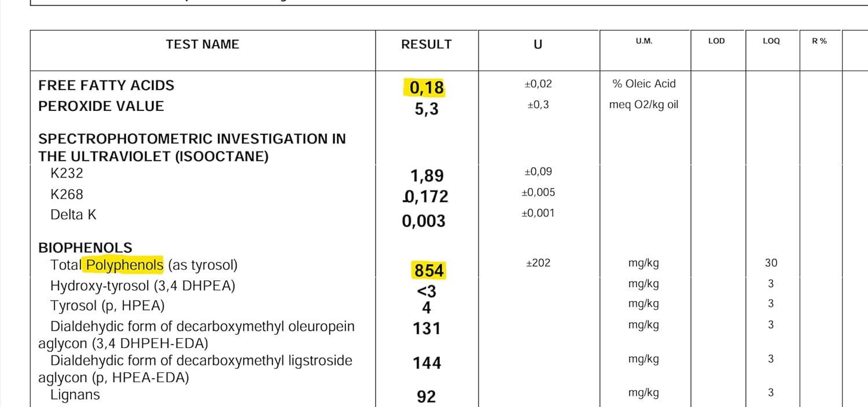Select the Lignans result 92
The image size is (868, 407).
click(426, 397)
